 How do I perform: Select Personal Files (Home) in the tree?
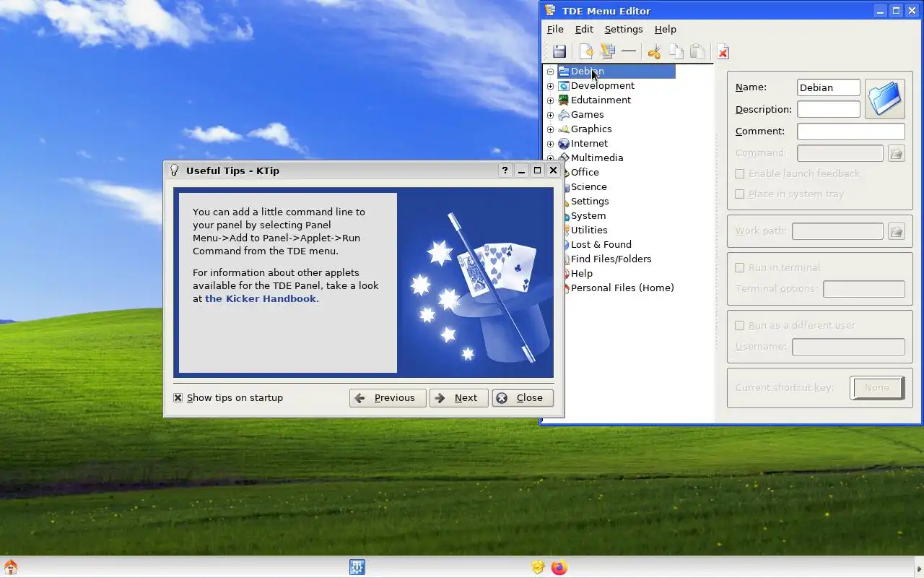pyautogui.click(x=622, y=288)
